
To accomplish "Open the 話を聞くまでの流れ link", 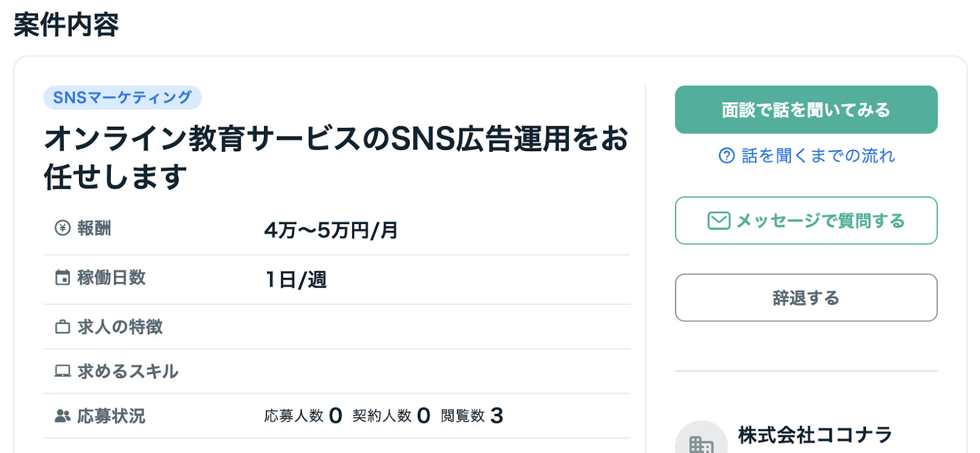I will click(818, 156).
